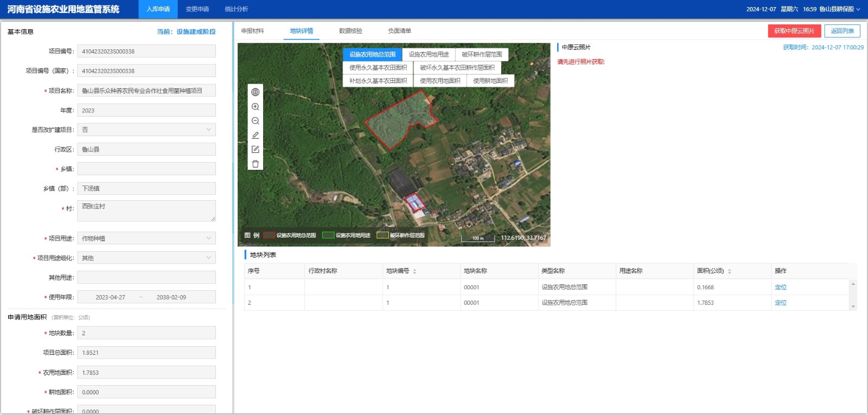Click the small red parcel over blue roof
Image resolution: width=868 pixels, height=415 pixels.
click(414, 202)
